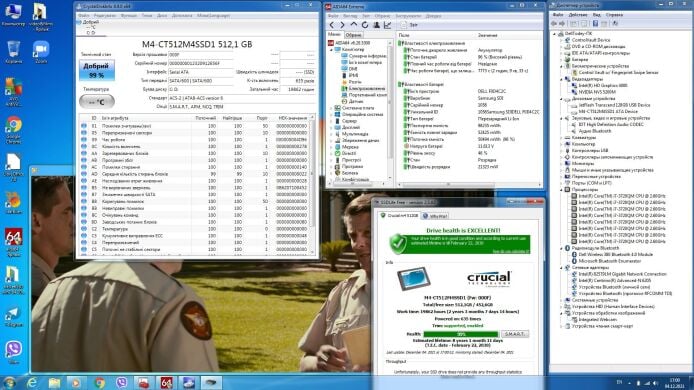
Task: Open the Viber desktop shortcut
Action: click(14, 352)
